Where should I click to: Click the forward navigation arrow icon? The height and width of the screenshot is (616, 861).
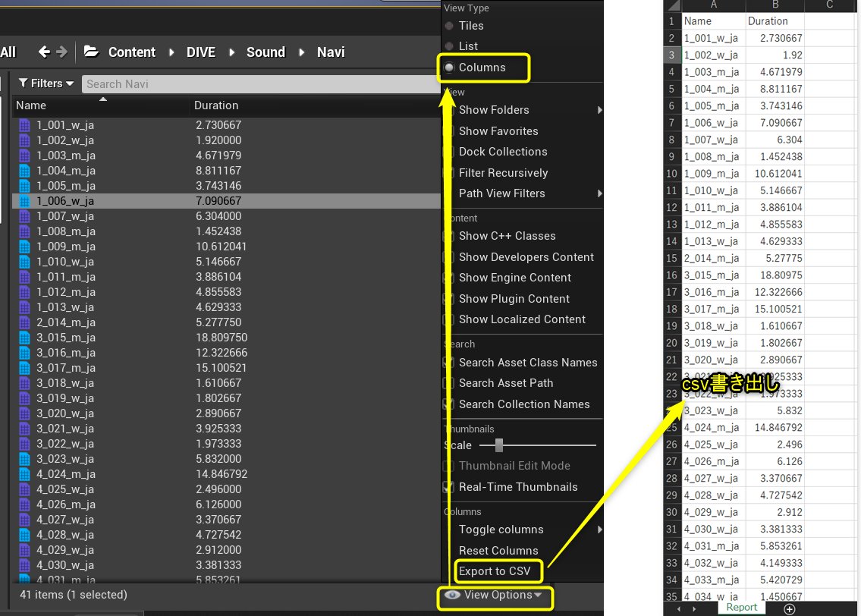click(x=63, y=52)
